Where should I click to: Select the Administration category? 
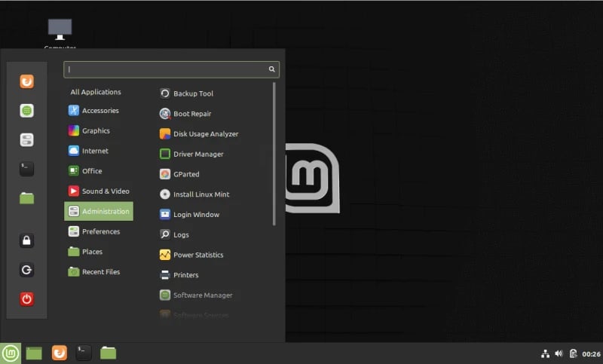coord(99,212)
